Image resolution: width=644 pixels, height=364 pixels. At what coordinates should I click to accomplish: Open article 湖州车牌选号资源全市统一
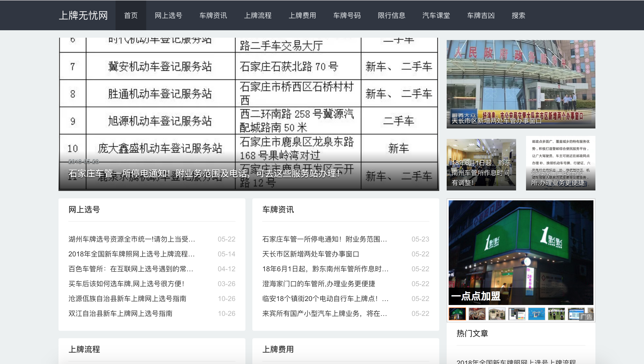pyautogui.click(x=132, y=239)
